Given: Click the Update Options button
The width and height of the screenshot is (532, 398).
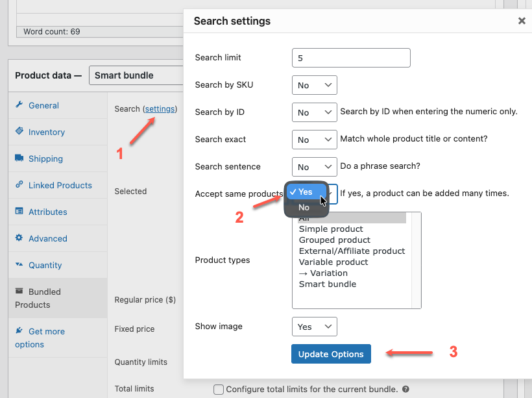Looking at the screenshot, I should (331, 354).
